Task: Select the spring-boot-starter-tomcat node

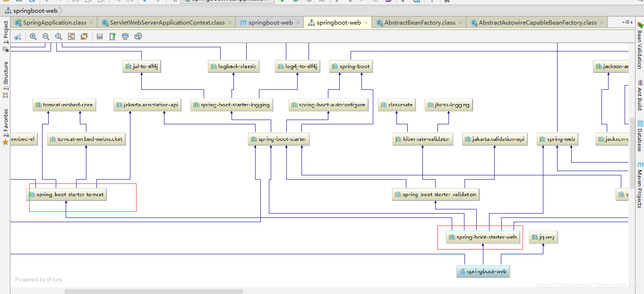Action: tap(67, 195)
